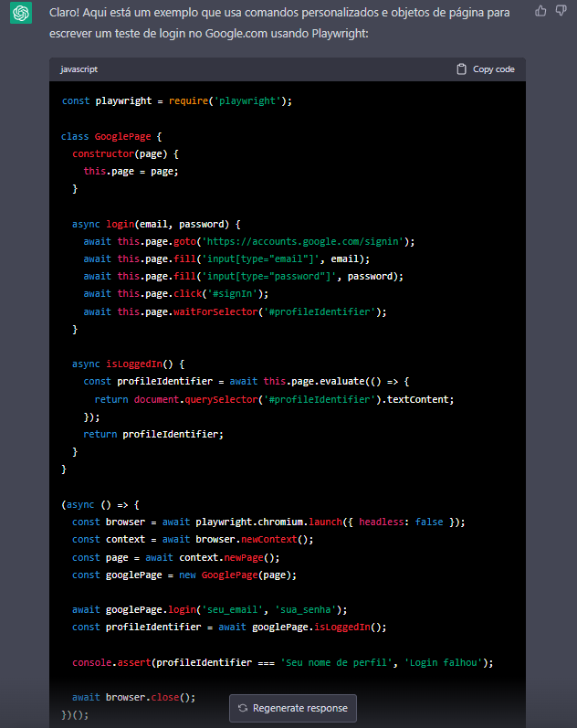Click the class GooglePage declaration line
The width and height of the screenshot is (577, 728).
click(x=111, y=136)
